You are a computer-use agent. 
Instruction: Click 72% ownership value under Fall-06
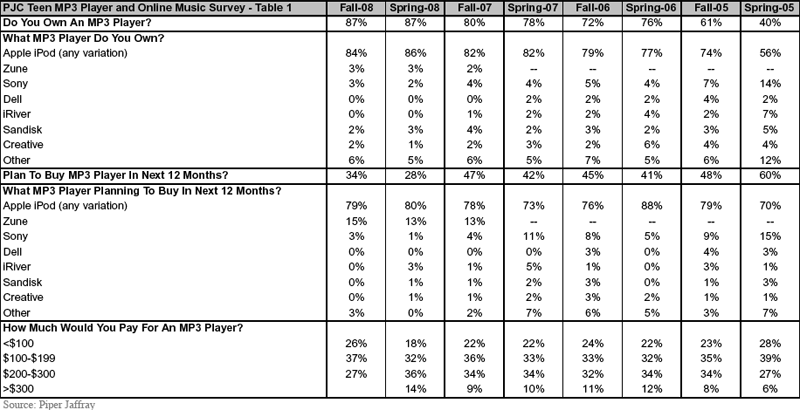tap(592, 23)
